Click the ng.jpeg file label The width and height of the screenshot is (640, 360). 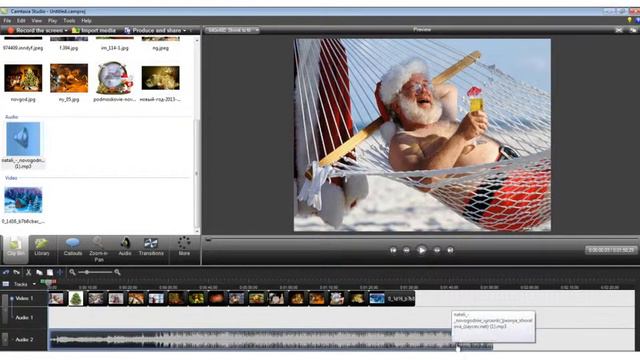pos(160,48)
